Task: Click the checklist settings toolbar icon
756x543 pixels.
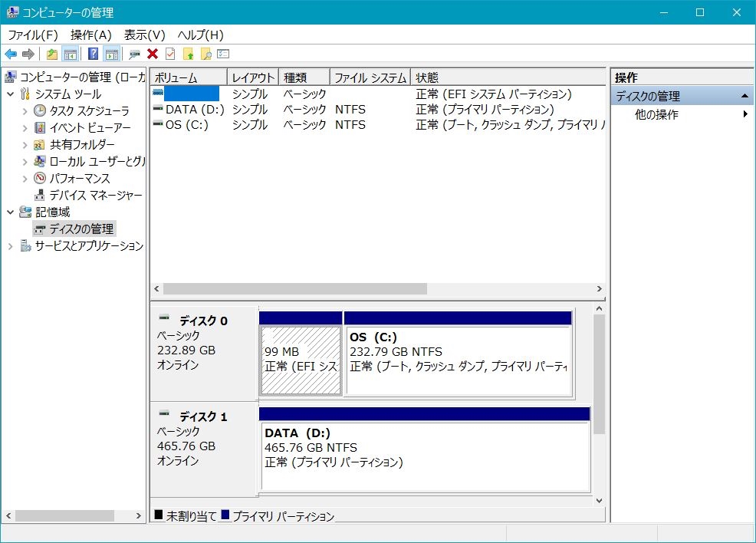Action: pos(223,54)
